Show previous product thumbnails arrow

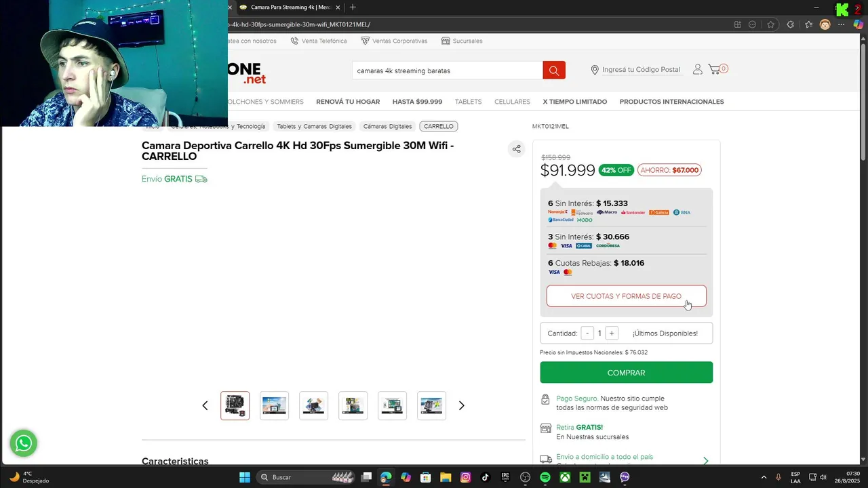tap(205, 405)
